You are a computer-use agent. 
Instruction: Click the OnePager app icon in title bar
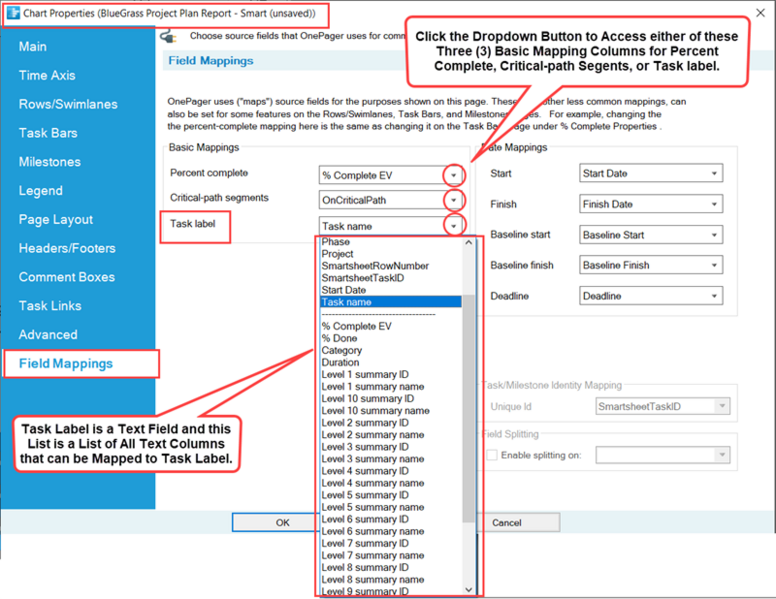pyautogui.click(x=13, y=13)
